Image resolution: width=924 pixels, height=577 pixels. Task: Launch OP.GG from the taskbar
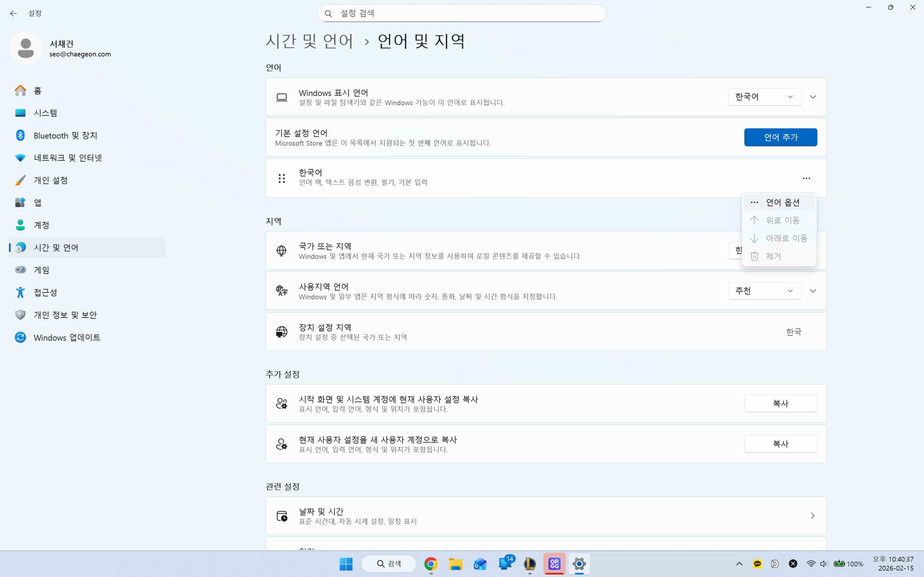tap(554, 564)
